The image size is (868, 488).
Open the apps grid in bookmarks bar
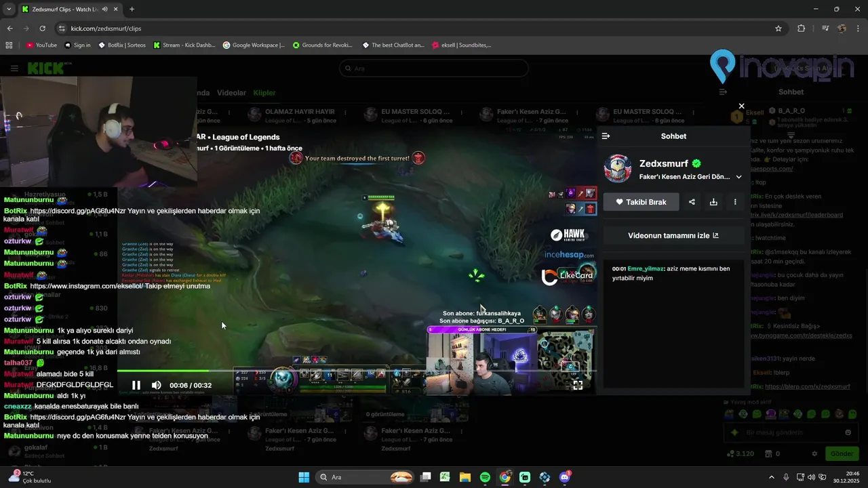coord(9,45)
